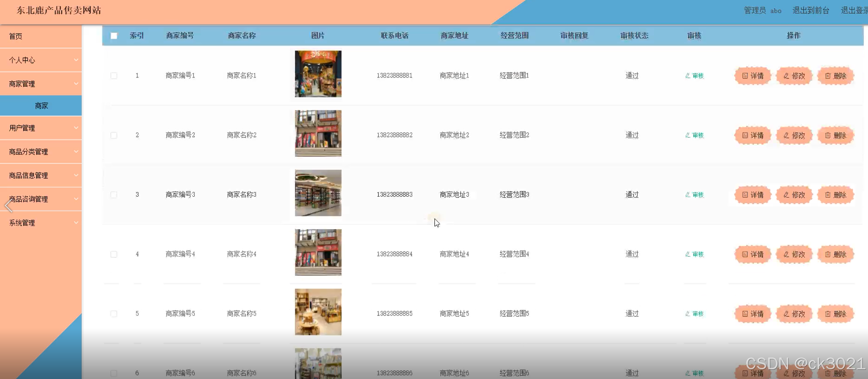Open 商品信息管理 in the sidebar
Viewport: 868px width, 379px height.
(41, 175)
